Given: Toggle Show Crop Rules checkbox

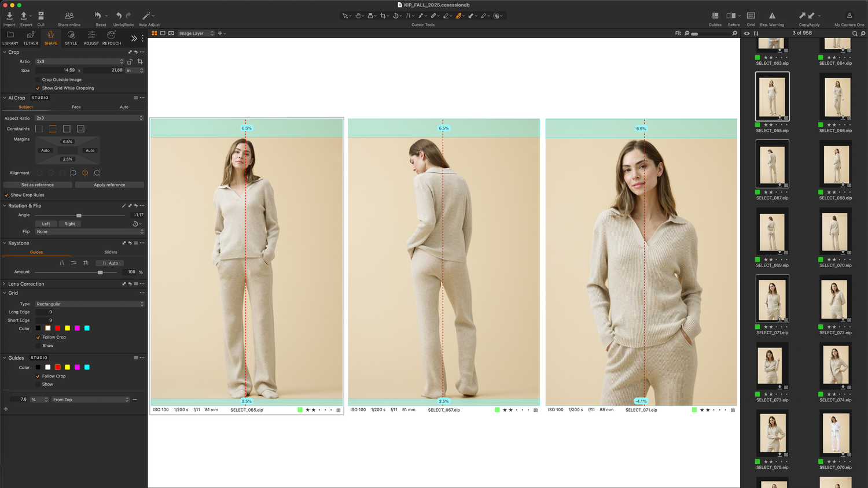Looking at the screenshot, I should click(x=6, y=195).
